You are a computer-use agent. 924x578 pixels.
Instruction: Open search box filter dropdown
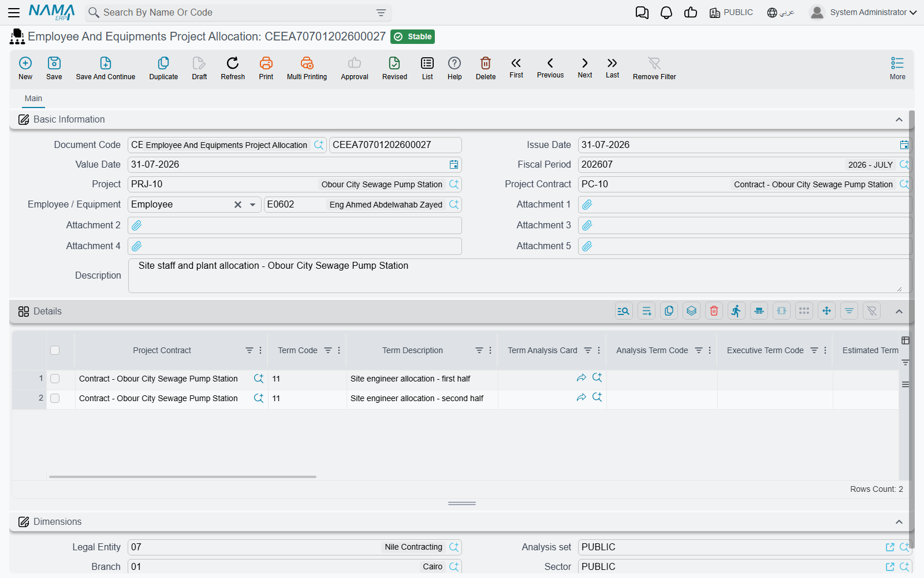pyautogui.click(x=381, y=12)
